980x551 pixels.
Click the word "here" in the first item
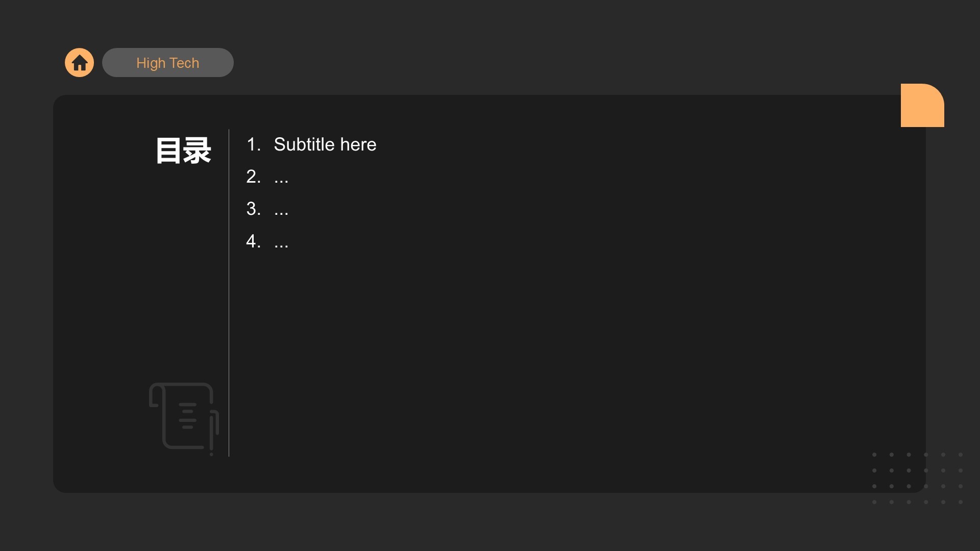pos(358,145)
